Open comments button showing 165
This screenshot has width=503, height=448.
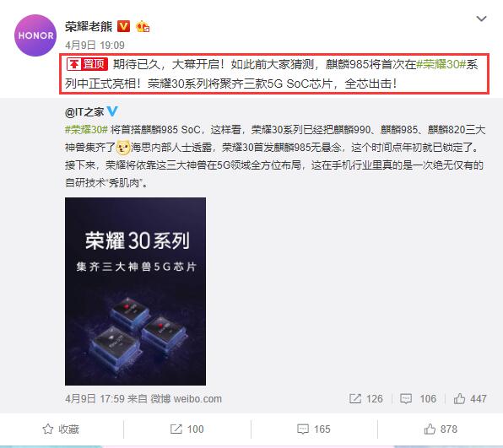pos(314,429)
